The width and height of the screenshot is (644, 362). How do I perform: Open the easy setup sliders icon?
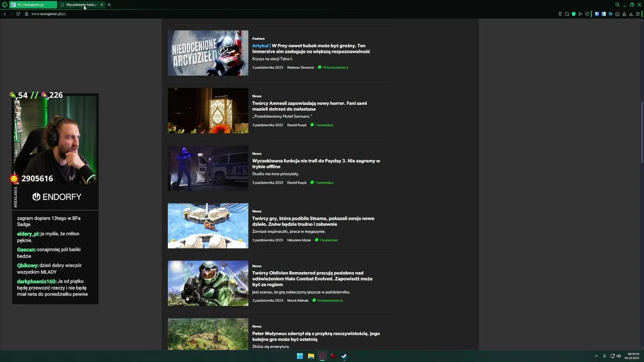[638, 14]
